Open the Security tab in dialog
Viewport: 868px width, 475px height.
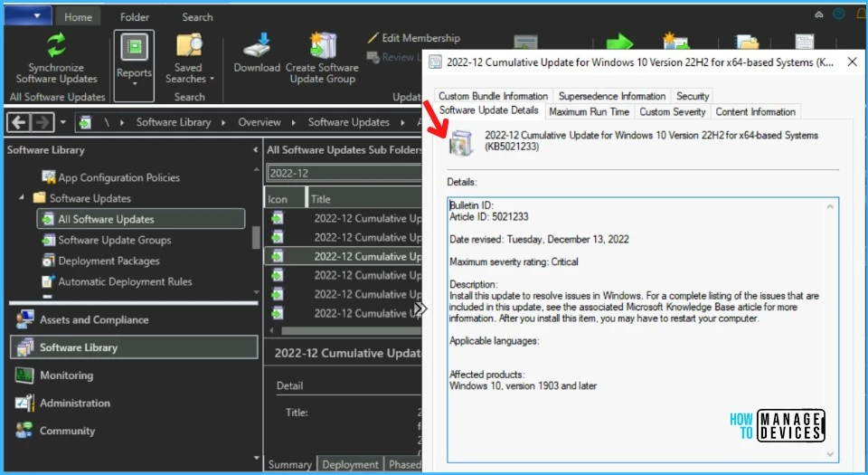(x=692, y=96)
